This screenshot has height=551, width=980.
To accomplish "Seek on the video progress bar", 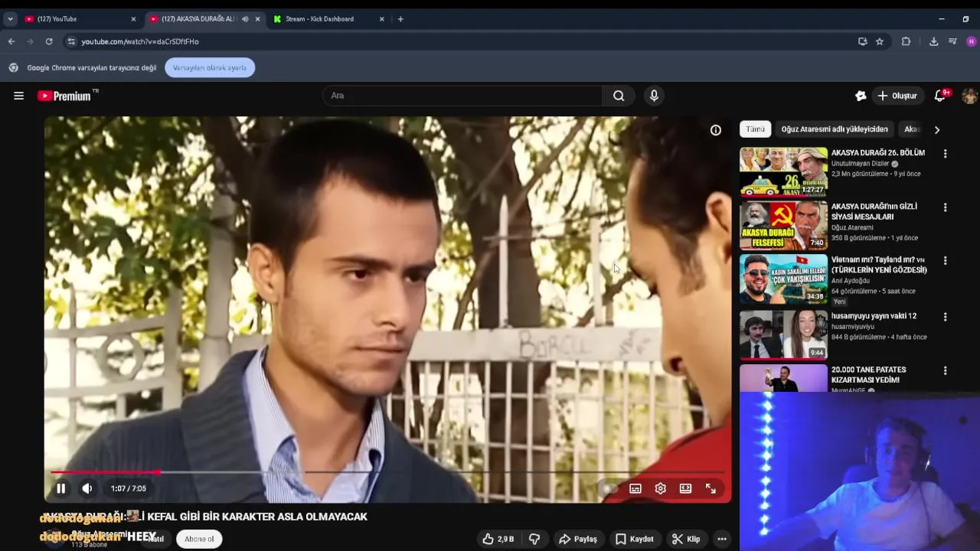I will pyautogui.click(x=387, y=472).
